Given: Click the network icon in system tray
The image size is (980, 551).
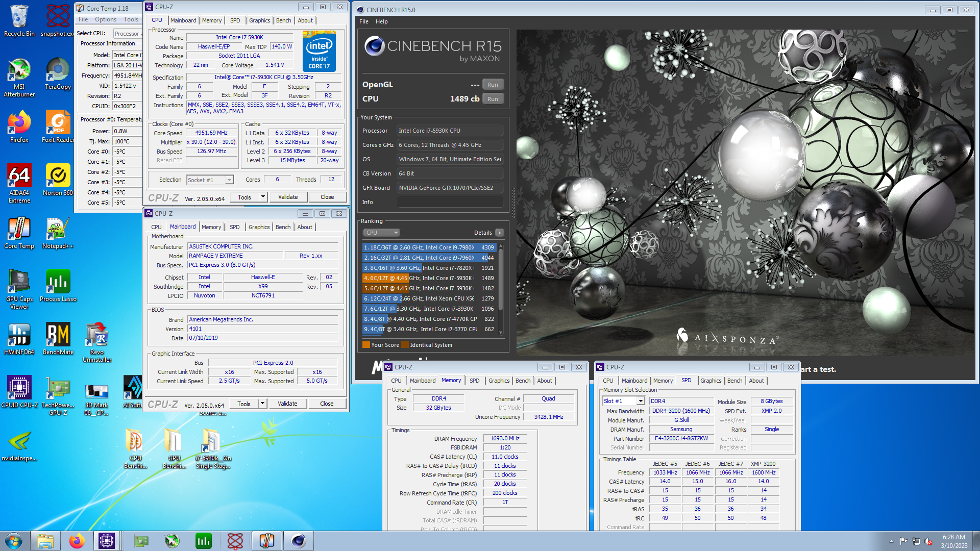Looking at the screenshot, I should (916, 541).
